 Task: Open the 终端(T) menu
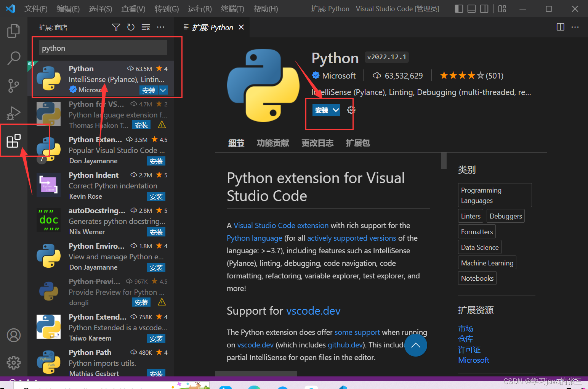pos(232,9)
